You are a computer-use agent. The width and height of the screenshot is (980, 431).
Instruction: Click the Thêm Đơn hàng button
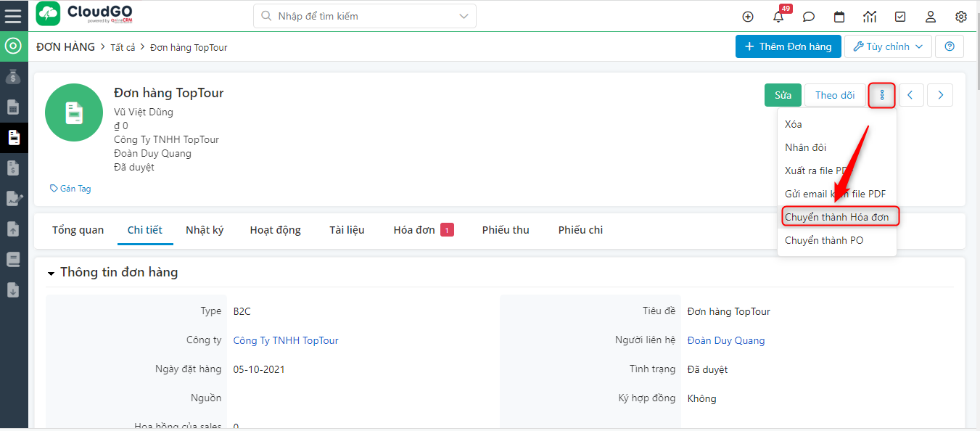pos(788,46)
